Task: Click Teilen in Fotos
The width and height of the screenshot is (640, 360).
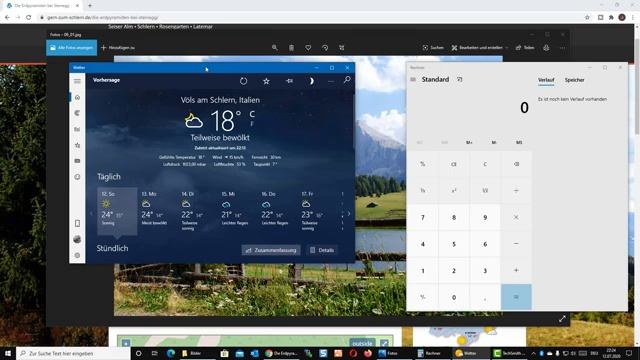Action: 525,48
